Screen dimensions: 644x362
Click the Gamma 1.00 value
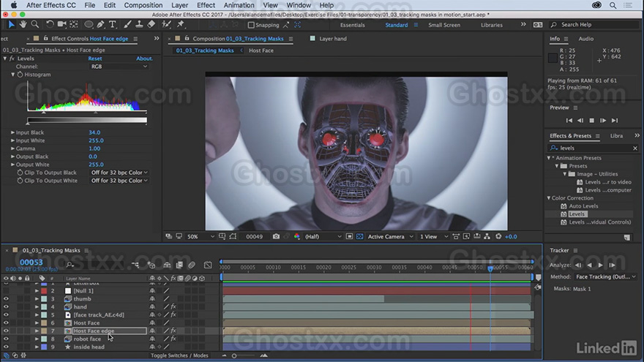click(x=94, y=148)
